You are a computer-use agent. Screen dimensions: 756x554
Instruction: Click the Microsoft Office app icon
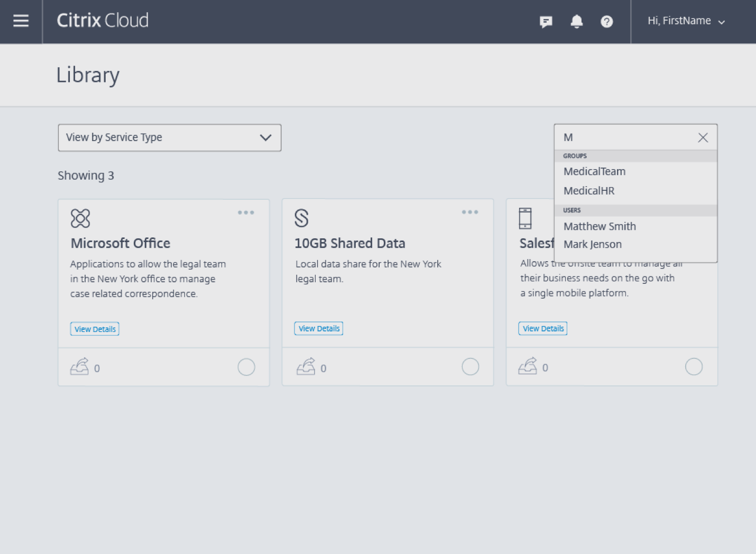pos(80,218)
